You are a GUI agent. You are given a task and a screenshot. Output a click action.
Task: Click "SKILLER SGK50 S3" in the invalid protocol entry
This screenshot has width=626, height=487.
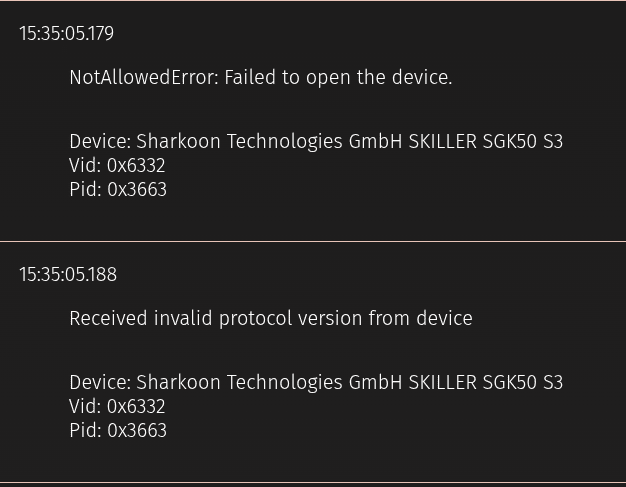[486, 383]
